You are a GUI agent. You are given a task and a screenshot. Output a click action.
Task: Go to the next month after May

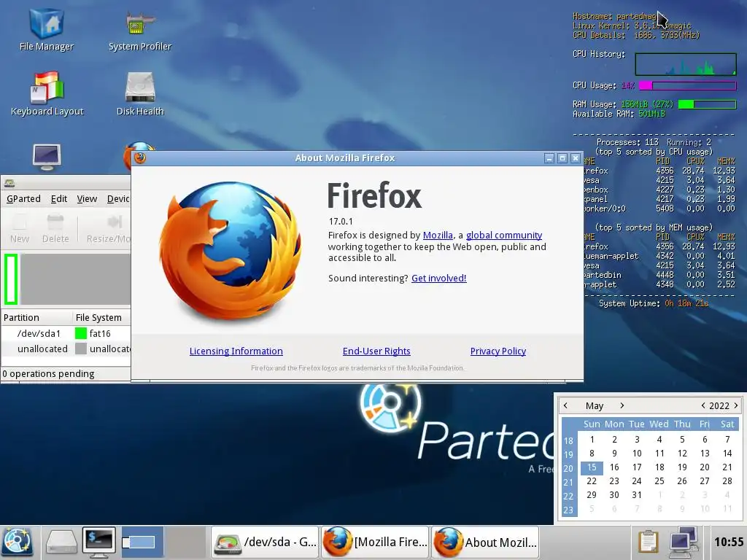[622, 405]
